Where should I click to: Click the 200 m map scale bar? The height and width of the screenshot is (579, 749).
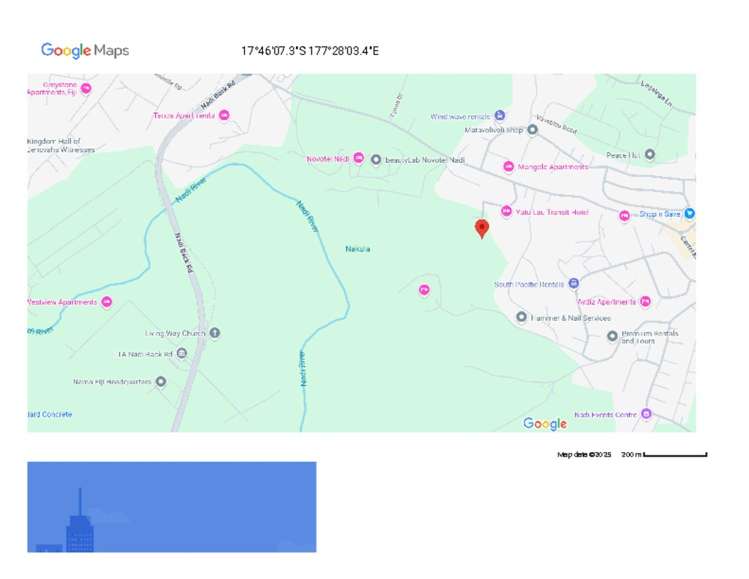pyautogui.click(x=675, y=455)
